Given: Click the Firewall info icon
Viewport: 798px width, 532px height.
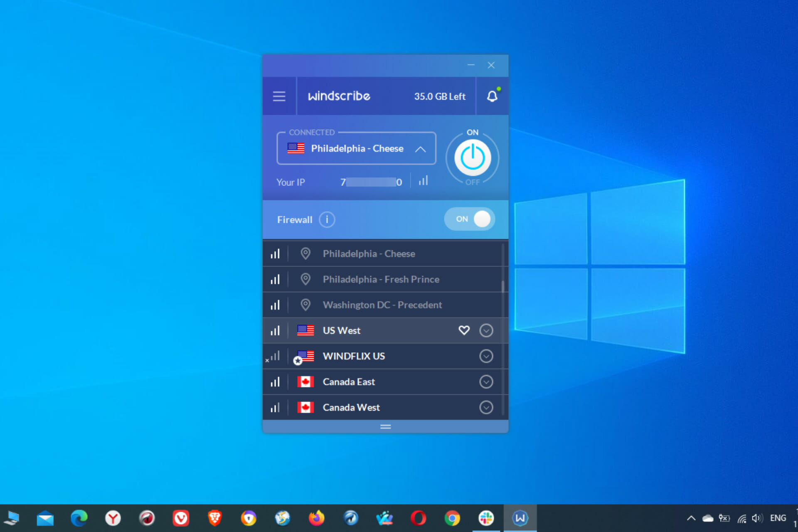Looking at the screenshot, I should point(327,219).
